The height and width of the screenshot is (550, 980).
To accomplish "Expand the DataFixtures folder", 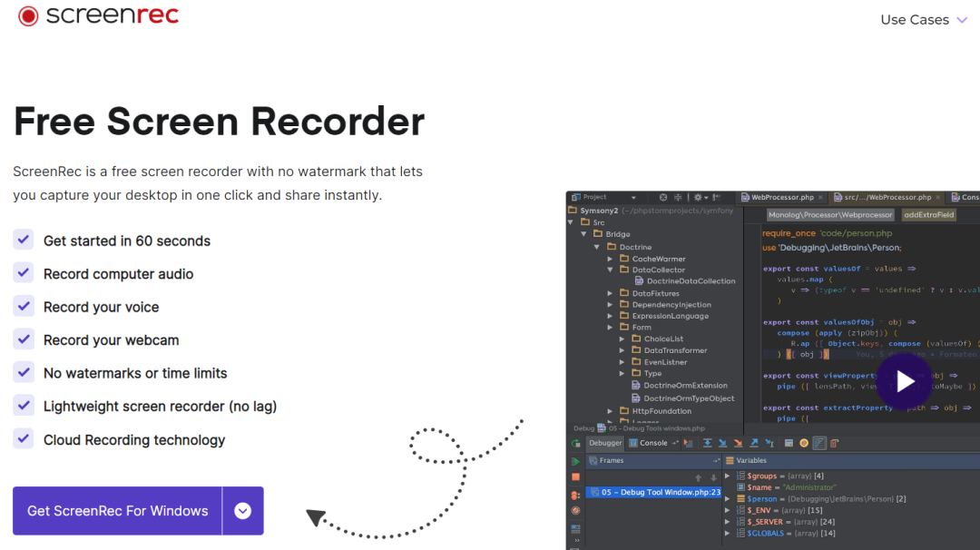I will (610, 293).
